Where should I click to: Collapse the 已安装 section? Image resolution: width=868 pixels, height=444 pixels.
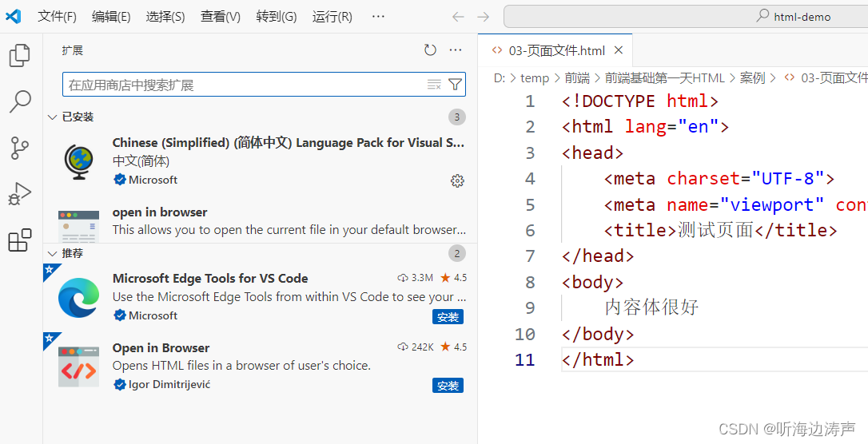[261, 117]
